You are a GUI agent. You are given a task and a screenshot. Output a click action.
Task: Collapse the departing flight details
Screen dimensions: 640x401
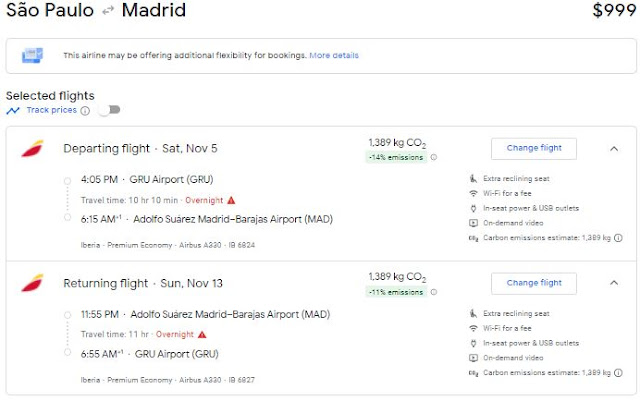point(613,149)
